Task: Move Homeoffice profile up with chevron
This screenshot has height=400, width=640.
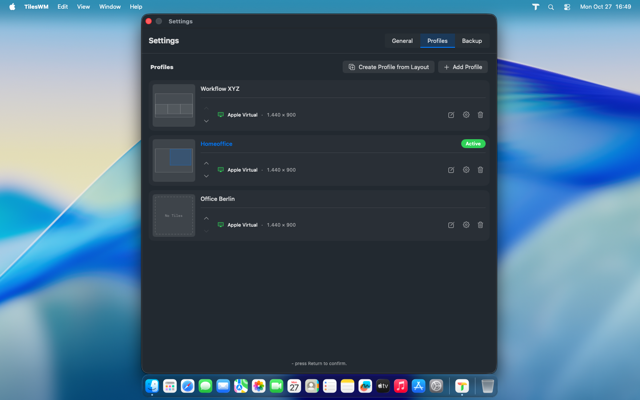Action: [x=207, y=163]
